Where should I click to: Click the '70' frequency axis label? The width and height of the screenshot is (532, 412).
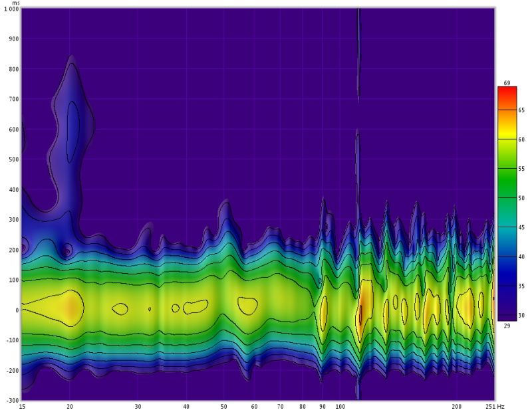[280, 407]
